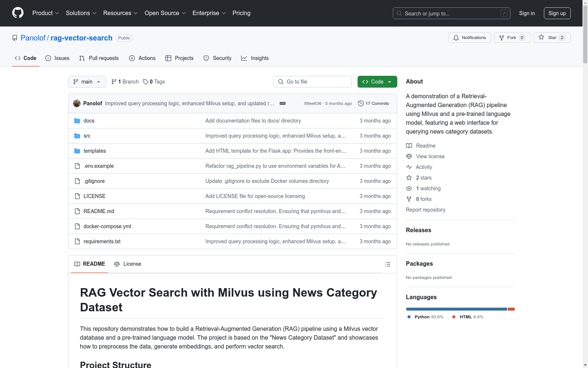Click the Star icon
The image size is (588, 368).
point(541,37)
